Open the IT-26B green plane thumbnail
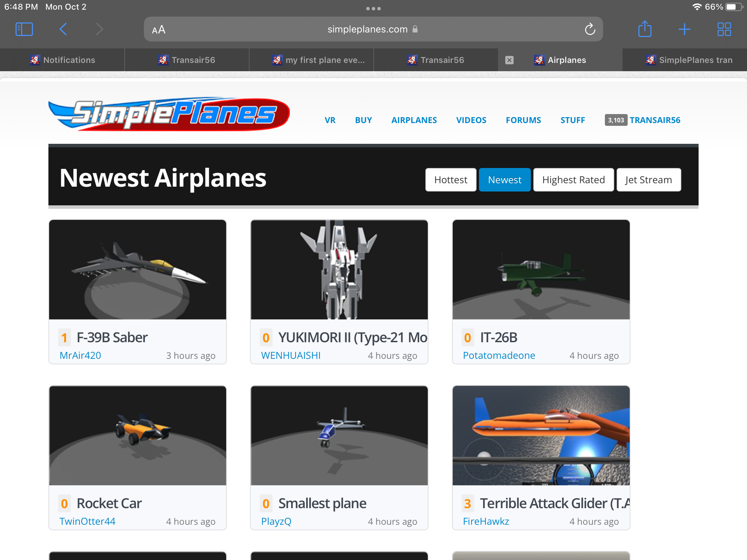 coord(541,270)
